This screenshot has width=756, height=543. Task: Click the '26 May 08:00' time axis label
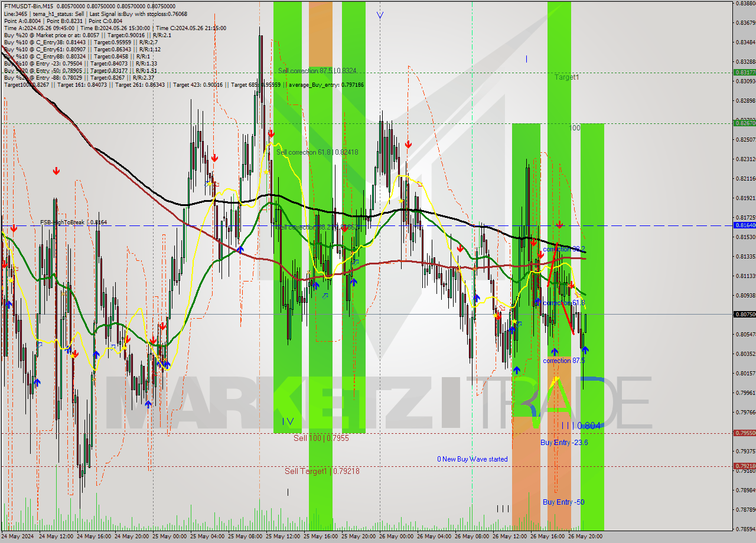471,537
